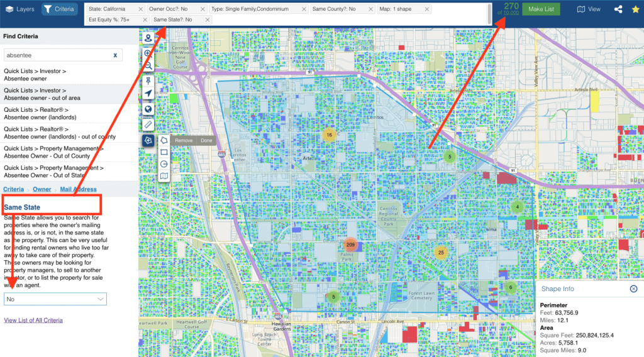Toggle the draw shape tool
Viewport: 644px width, 357px height.
pyautogui.click(x=148, y=140)
